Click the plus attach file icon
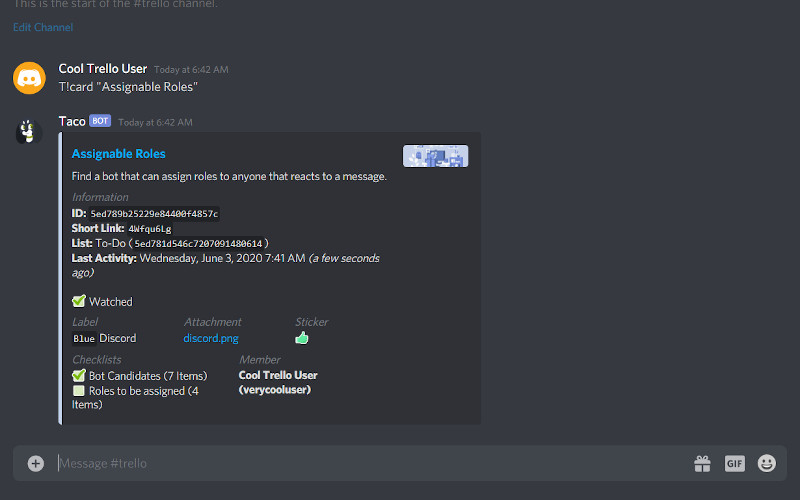800x500 pixels. [36, 463]
